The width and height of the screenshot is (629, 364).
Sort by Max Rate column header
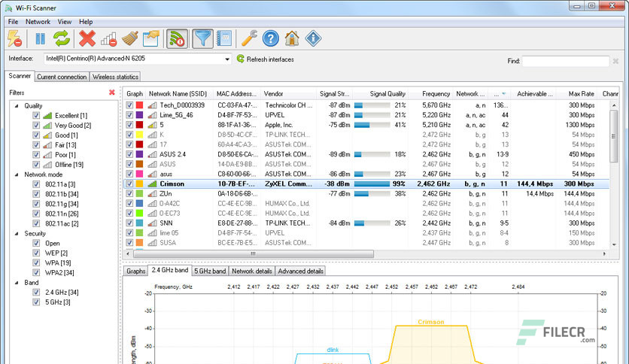[x=578, y=94]
